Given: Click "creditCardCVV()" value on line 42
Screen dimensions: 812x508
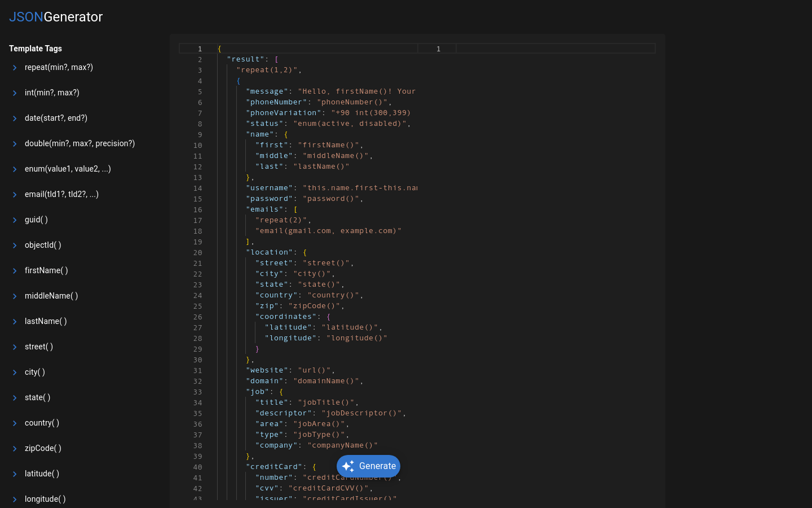Looking at the screenshot, I should pos(329,488).
